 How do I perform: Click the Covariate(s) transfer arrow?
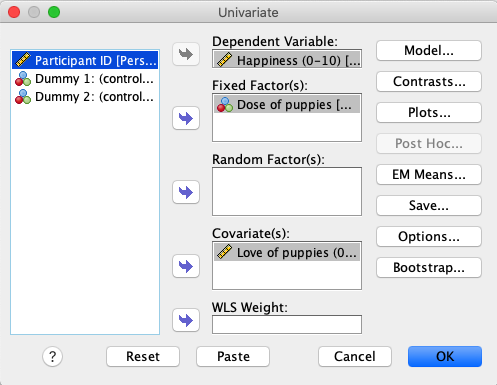tap(186, 266)
